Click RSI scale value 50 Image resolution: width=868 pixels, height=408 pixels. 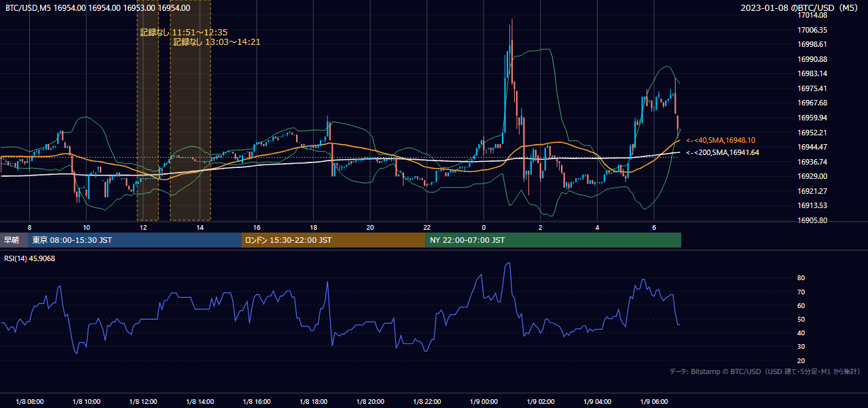tap(801, 319)
